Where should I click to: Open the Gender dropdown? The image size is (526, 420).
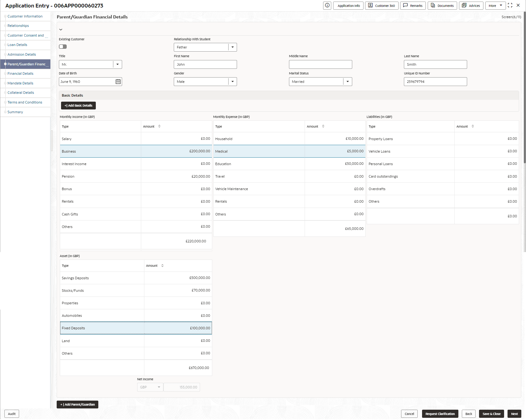point(232,82)
